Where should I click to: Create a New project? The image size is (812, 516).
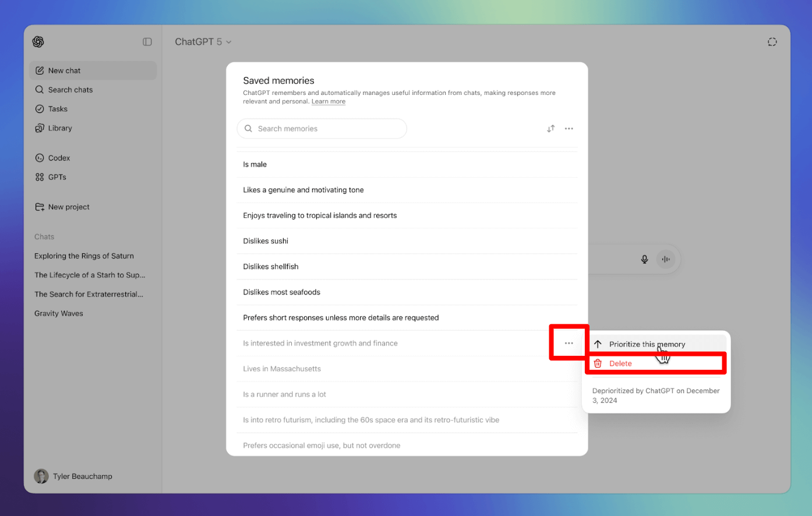[x=69, y=207]
